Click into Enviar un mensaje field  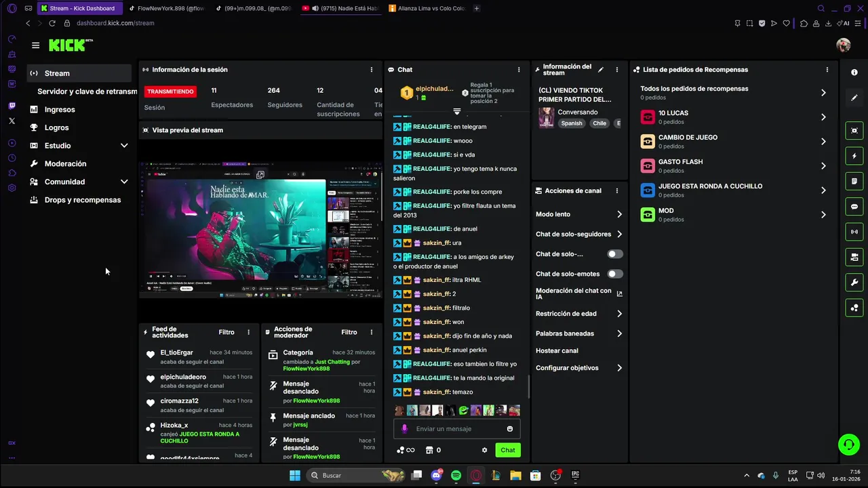[x=457, y=429]
